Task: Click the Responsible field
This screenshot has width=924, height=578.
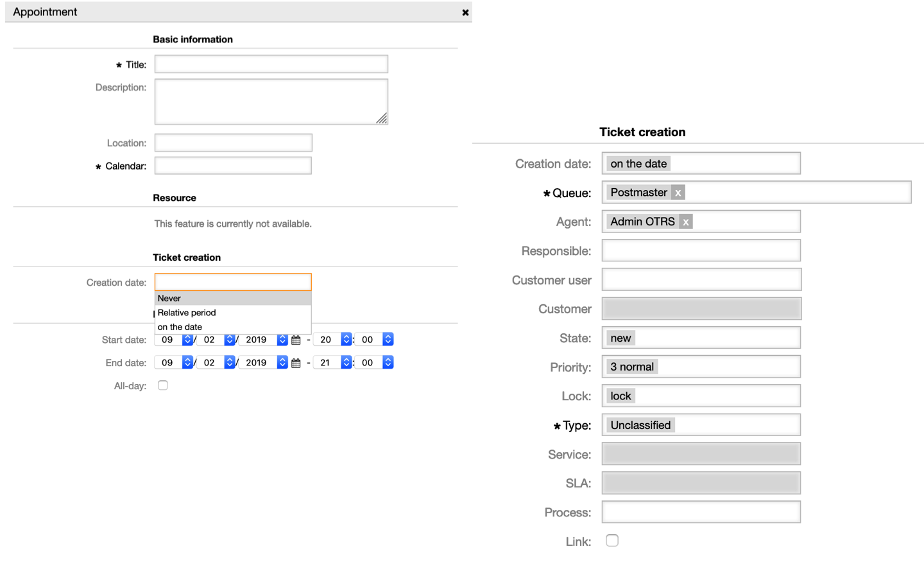Action: pyautogui.click(x=701, y=250)
